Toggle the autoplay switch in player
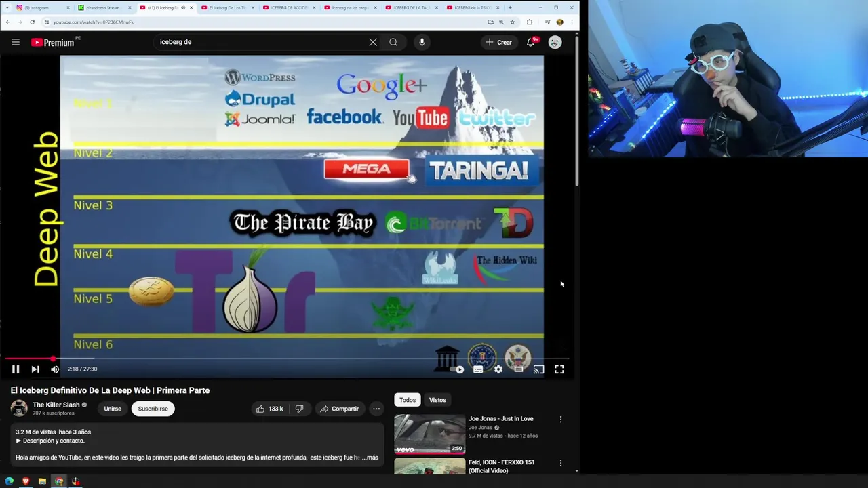This screenshot has width=868, height=488. (458, 369)
